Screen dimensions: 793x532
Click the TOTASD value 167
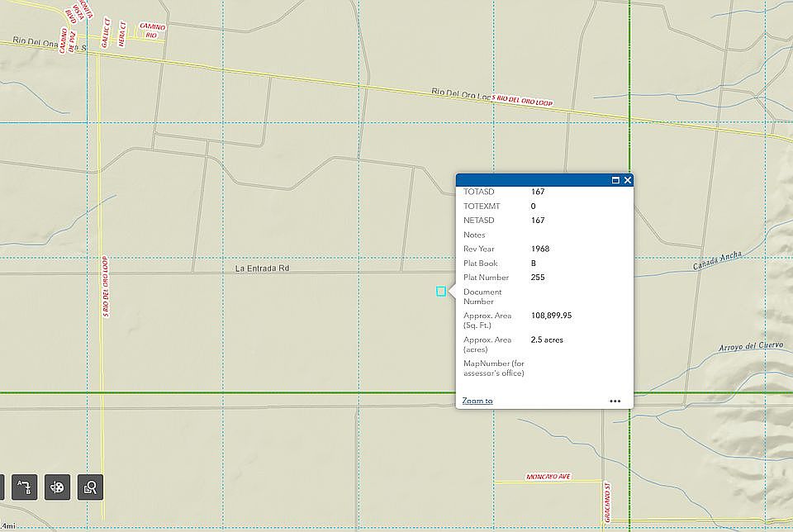(x=538, y=192)
